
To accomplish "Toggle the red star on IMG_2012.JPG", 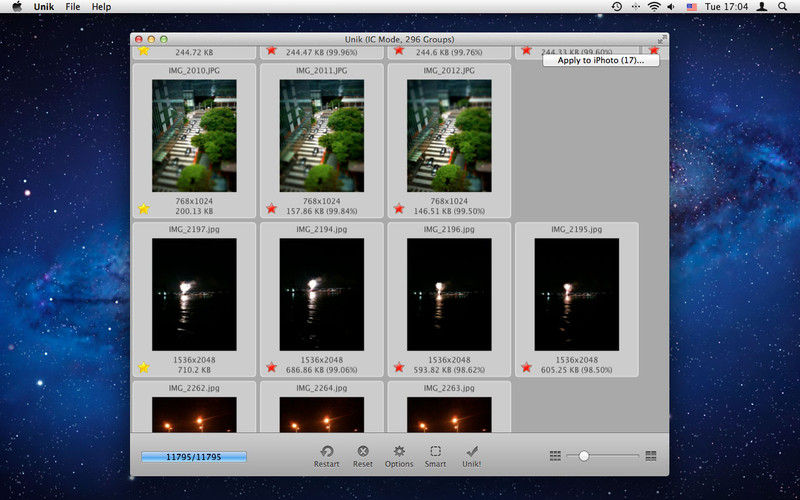I will tap(399, 209).
